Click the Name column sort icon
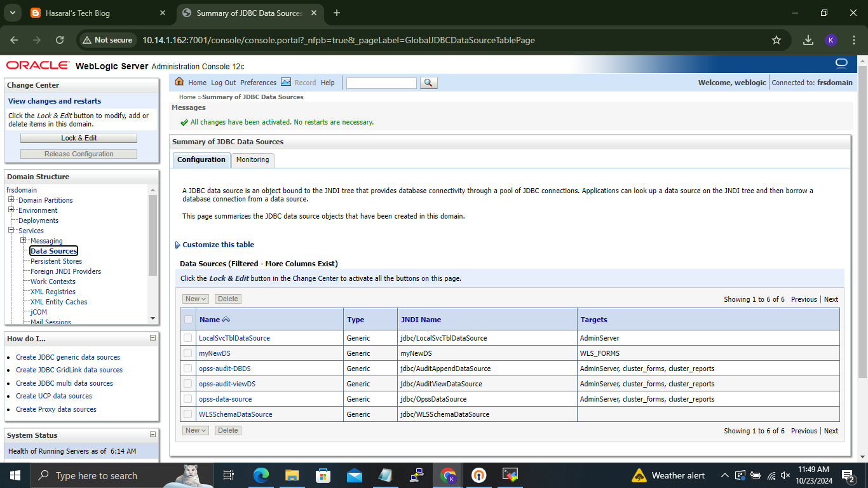The height and width of the screenshot is (488, 868). point(226,320)
